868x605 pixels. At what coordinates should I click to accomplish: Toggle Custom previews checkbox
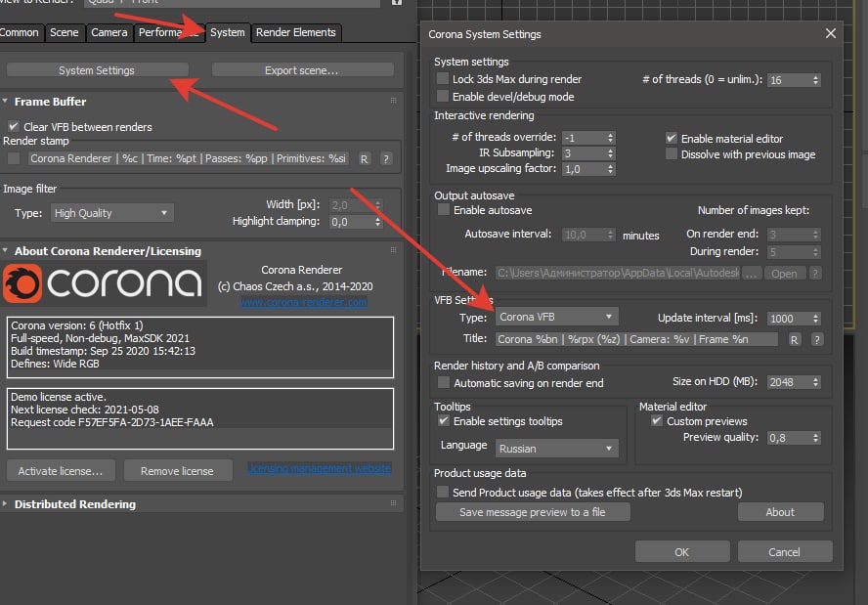click(x=657, y=420)
